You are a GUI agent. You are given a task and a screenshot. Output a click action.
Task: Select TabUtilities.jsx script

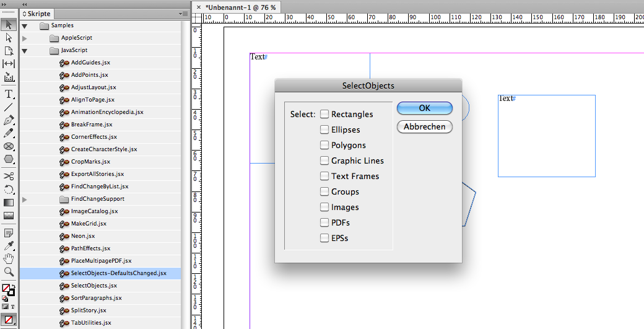[100, 323]
